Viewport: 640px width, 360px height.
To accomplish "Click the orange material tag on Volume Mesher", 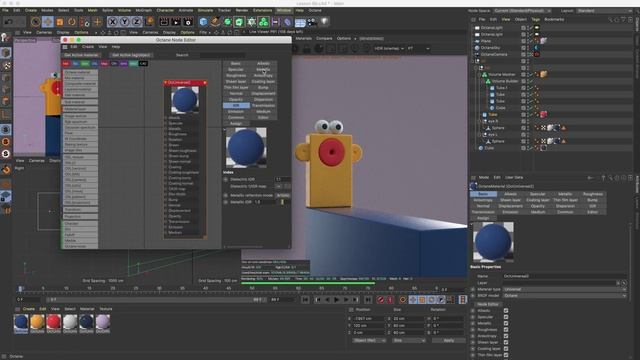I will tap(543, 74).
